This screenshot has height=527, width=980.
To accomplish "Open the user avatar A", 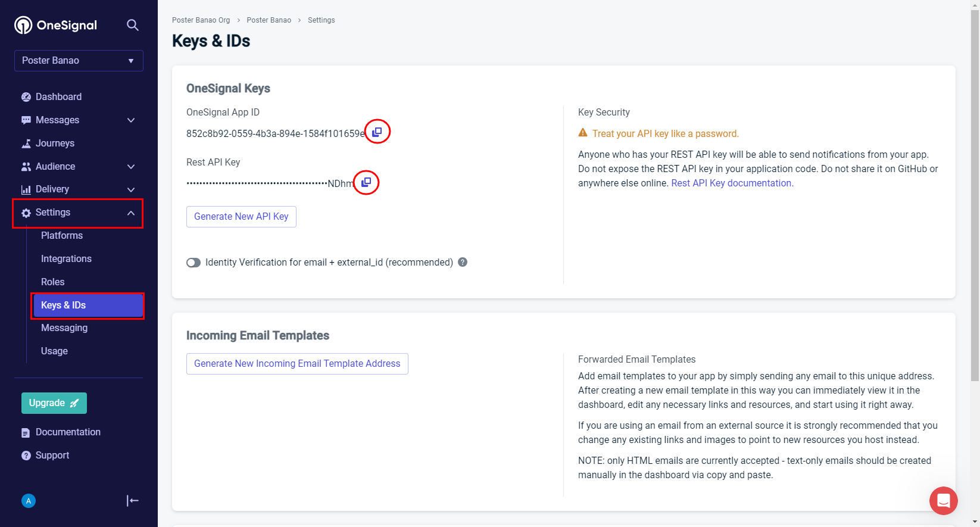I will click(x=29, y=501).
